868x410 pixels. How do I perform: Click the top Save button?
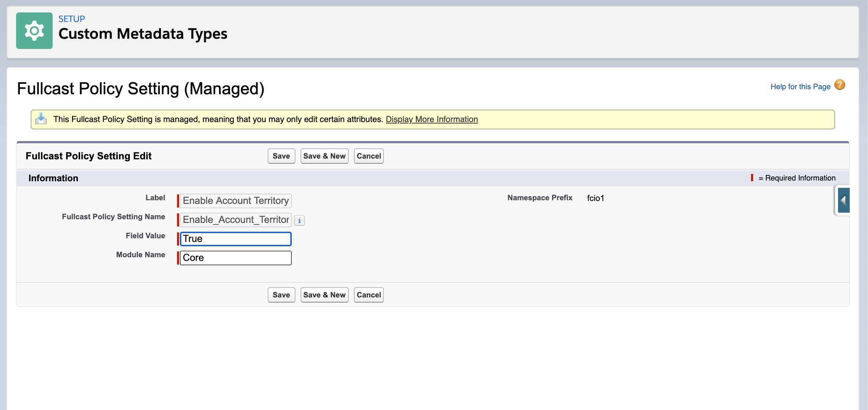[281, 156]
